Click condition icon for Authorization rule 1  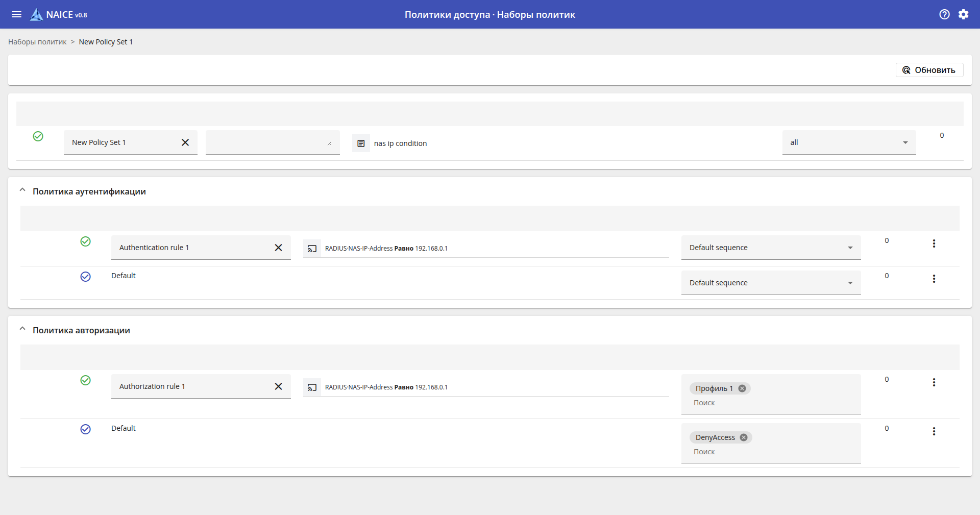coord(312,387)
